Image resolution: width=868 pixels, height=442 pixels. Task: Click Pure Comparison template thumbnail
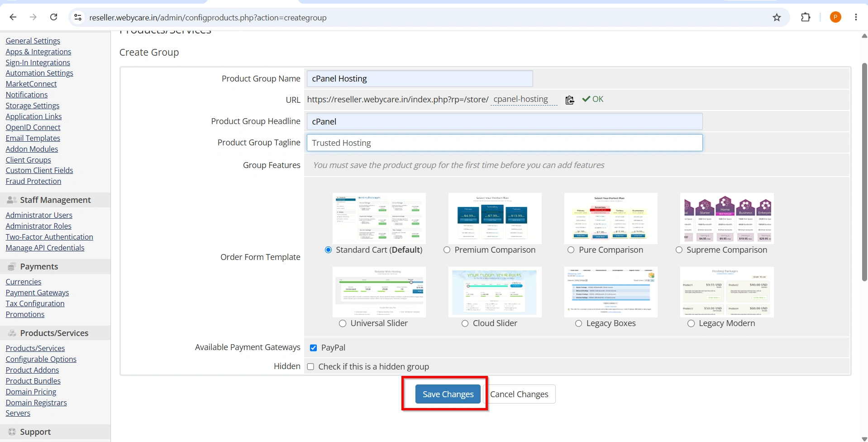pos(611,218)
